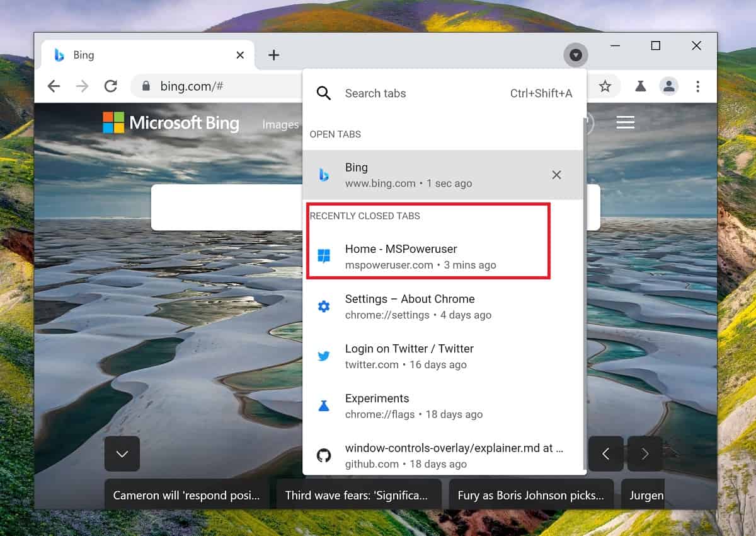Click the Twitter bird icon in list
This screenshot has height=536, width=756.
(324, 356)
